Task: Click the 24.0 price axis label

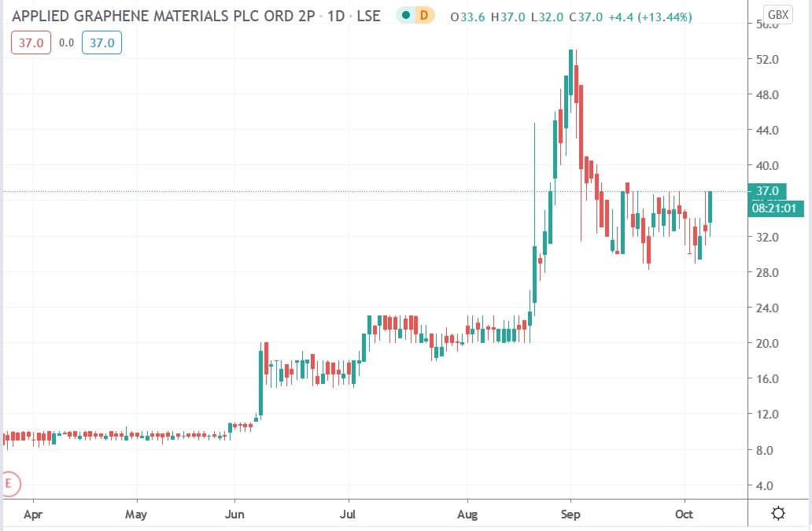Action: (767, 308)
